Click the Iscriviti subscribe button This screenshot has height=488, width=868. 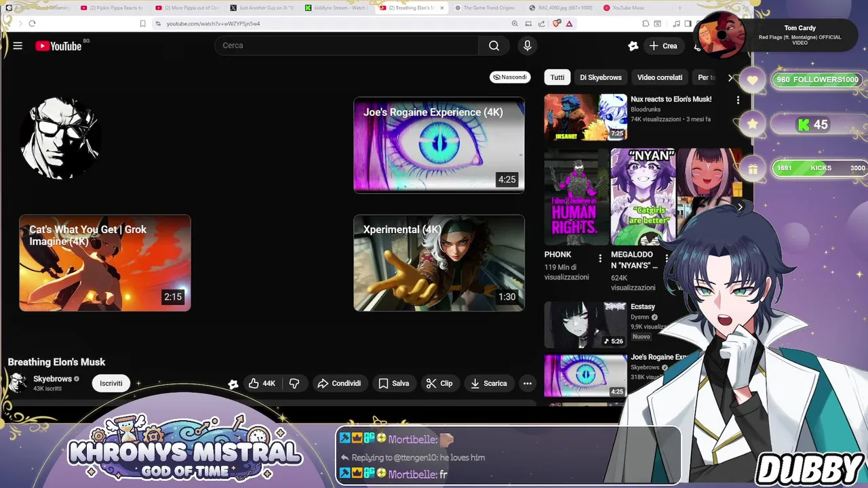[x=111, y=384]
